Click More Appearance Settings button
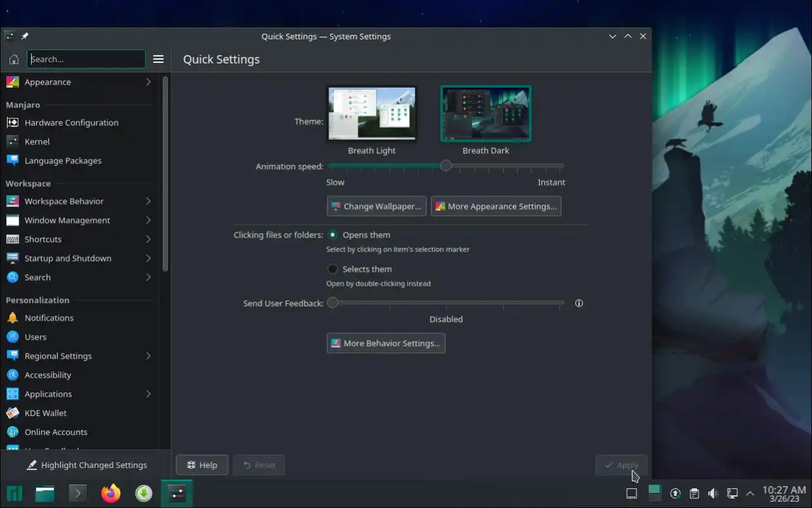 click(x=496, y=206)
